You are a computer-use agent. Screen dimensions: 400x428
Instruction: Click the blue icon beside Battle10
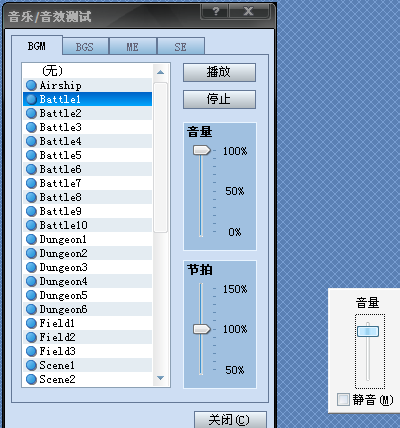pyautogui.click(x=31, y=225)
